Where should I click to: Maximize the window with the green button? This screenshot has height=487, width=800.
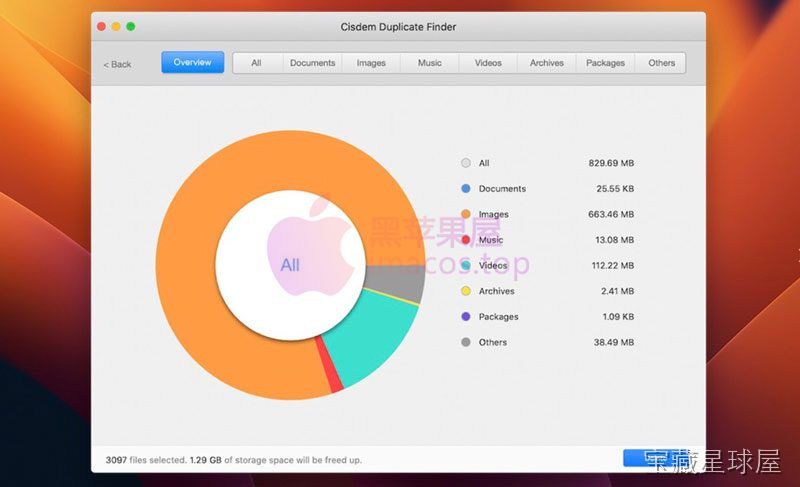coord(131,27)
